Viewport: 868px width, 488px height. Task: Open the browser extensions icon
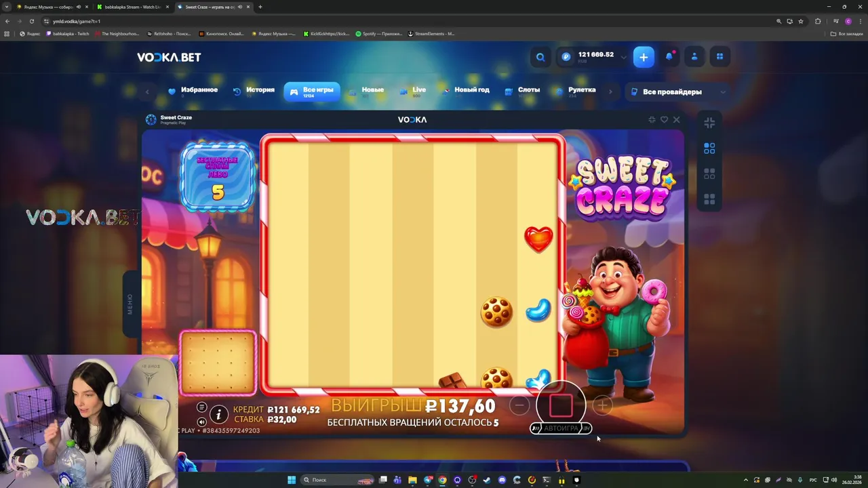click(818, 21)
